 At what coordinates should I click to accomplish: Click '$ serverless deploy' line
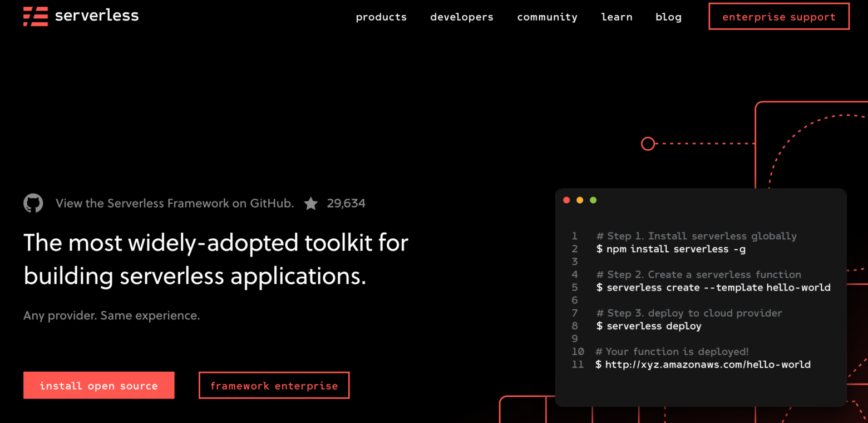649,326
